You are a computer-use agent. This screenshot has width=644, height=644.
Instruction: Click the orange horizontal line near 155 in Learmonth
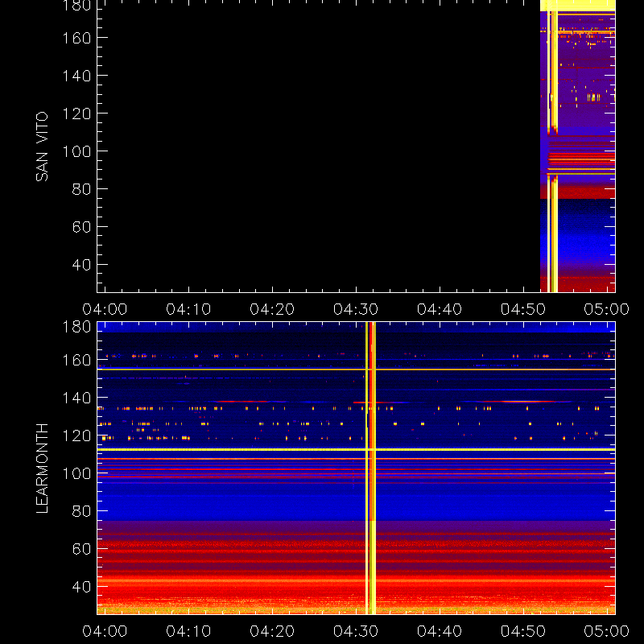click(x=356, y=369)
